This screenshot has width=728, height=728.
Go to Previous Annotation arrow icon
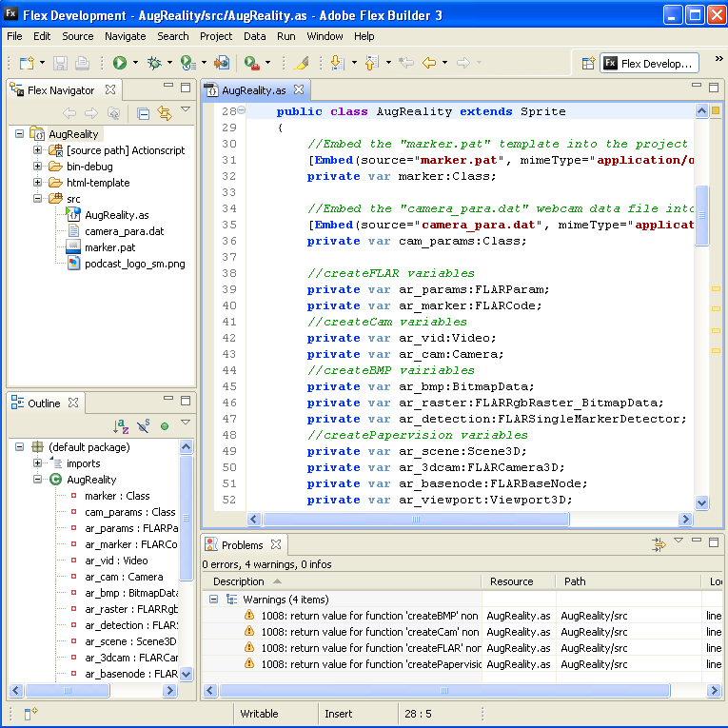coord(371,63)
